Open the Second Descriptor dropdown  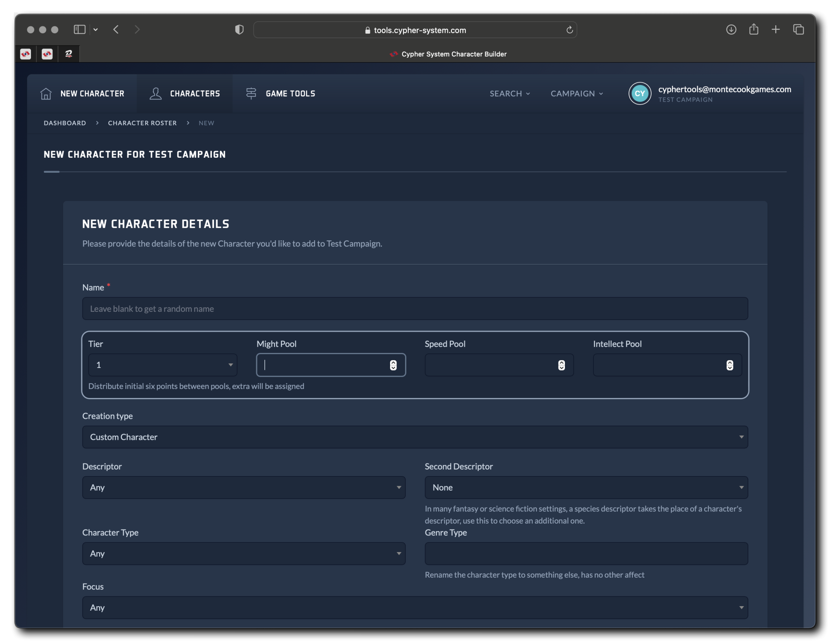point(586,487)
